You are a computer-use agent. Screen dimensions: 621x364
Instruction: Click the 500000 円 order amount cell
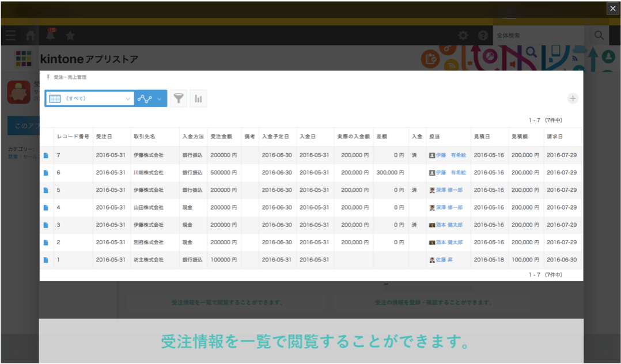(224, 173)
